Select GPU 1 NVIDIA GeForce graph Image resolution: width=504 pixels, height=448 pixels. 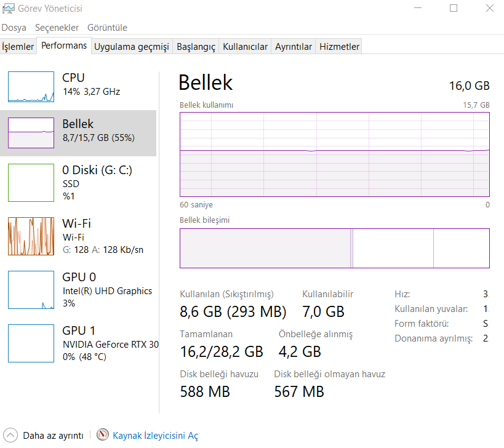31,343
